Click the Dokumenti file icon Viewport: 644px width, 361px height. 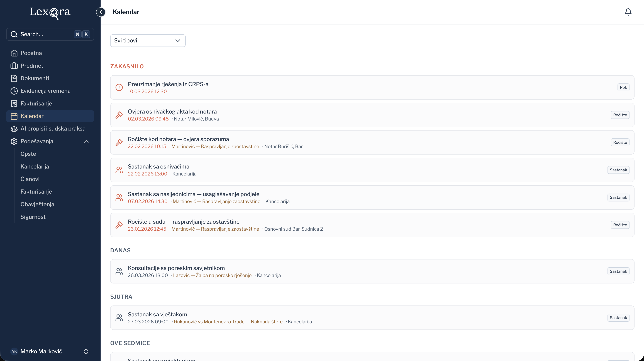coord(14,78)
